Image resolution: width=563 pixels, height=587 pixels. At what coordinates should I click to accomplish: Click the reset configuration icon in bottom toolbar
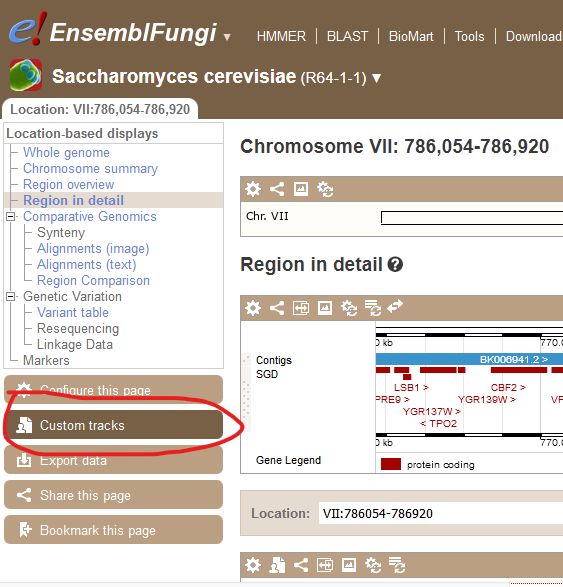pyautogui.click(x=373, y=565)
